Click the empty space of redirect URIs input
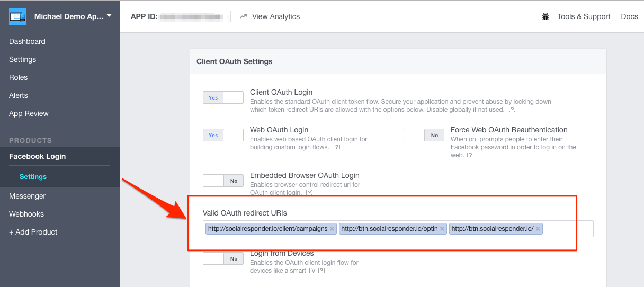This screenshot has height=287, width=644. 568,229
